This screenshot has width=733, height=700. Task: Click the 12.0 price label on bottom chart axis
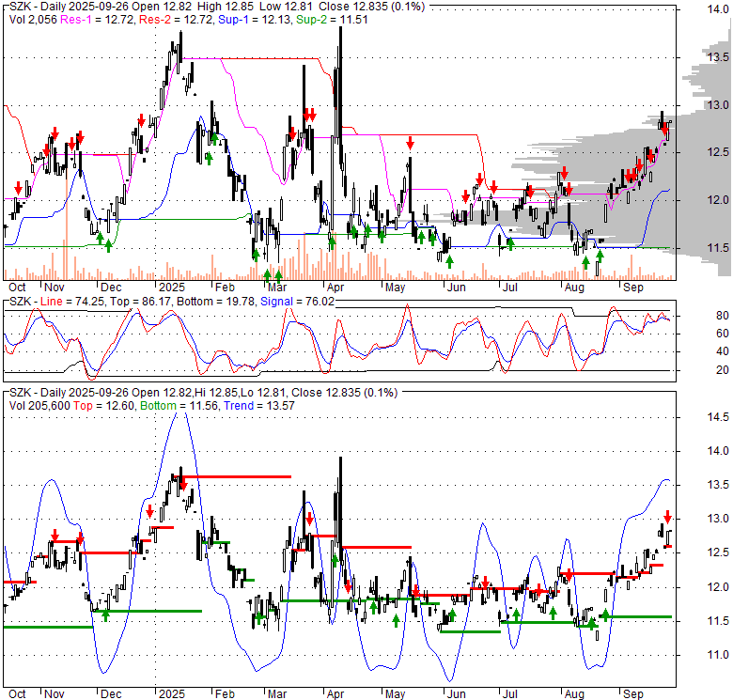point(718,587)
